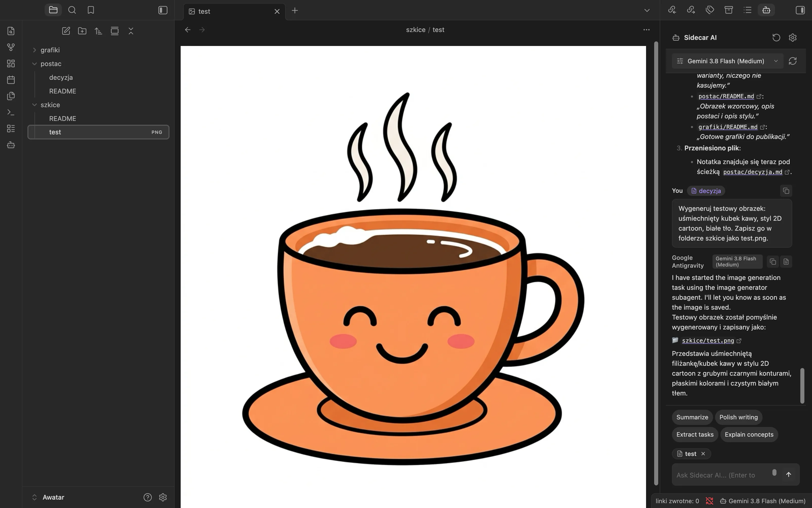Screen dimensions: 812x508
Task: Change the file sort order
Action: tap(98, 31)
